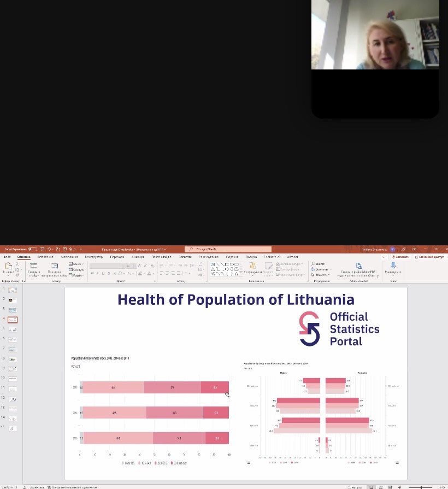The width and height of the screenshot is (448, 489).
Task: Click the Find magnifier icon
Action: click(314, 263)
